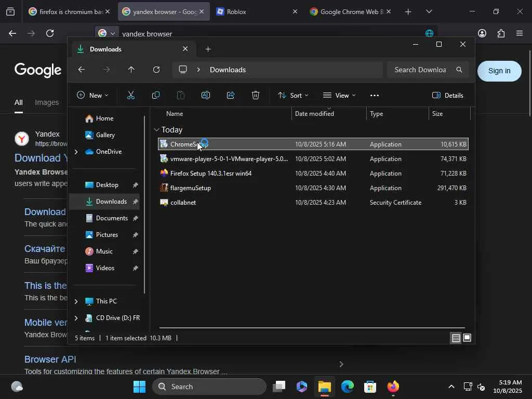Click the PC monitor icon in address bar

[183, 70]
